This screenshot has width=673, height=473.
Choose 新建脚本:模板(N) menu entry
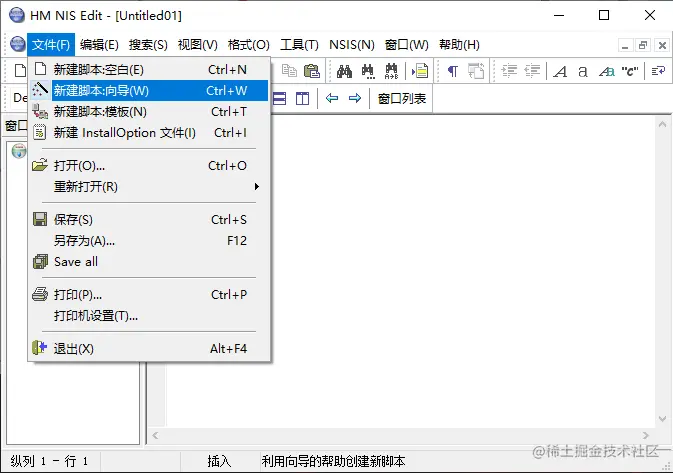tap(149, 112)
